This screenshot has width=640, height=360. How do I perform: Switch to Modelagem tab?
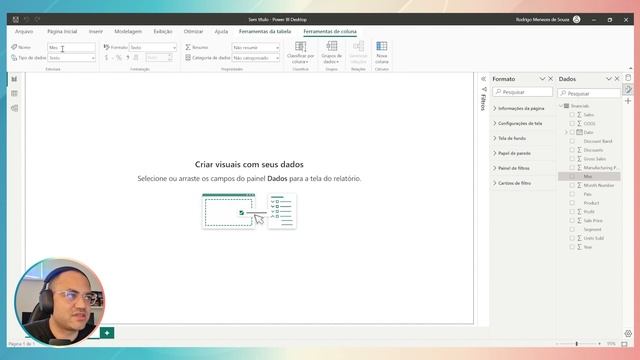click(x=128, y=31)
